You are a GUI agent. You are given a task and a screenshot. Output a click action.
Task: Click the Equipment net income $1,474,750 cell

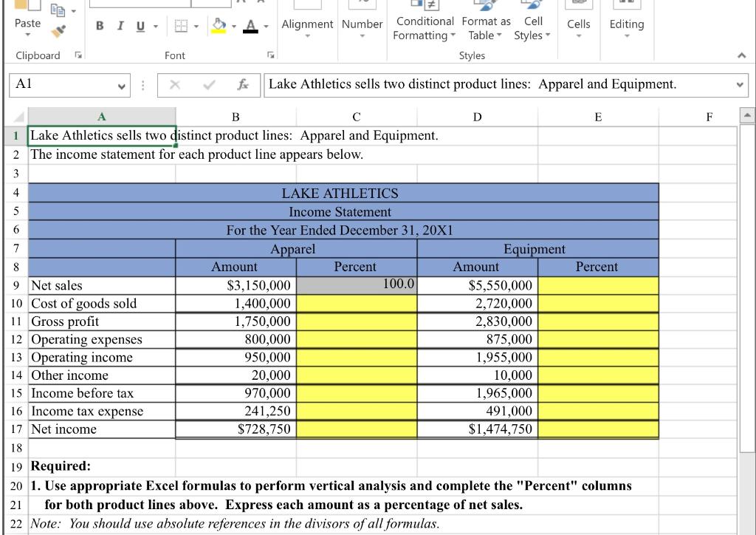[x=478, y=429]
